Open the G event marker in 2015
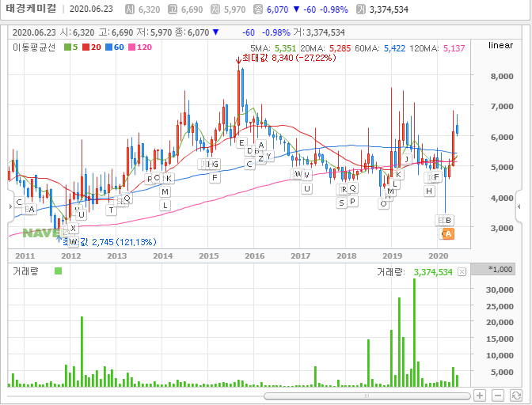 point(215,164)
